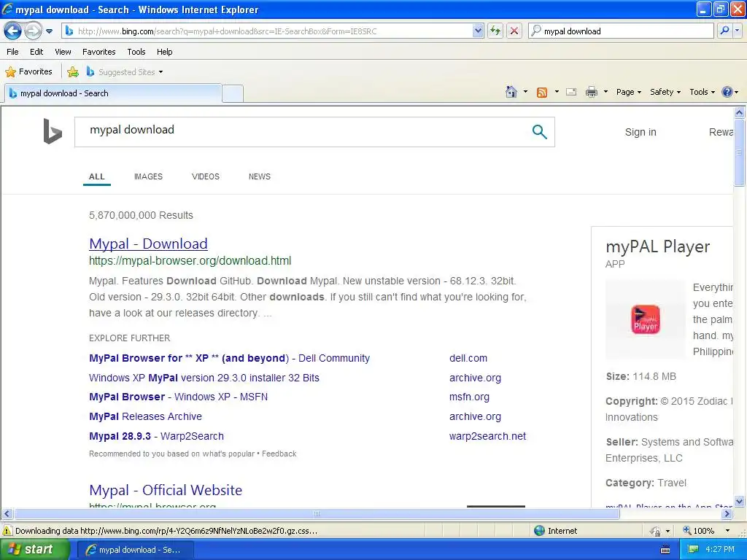Click IE toolbar search box containing mypal download
The width and height of the screenshot is (747, 560).
tap(621, 31)
